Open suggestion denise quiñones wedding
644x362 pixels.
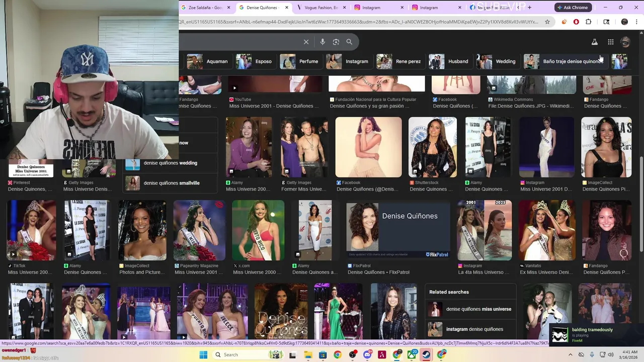tap(170, 163)
